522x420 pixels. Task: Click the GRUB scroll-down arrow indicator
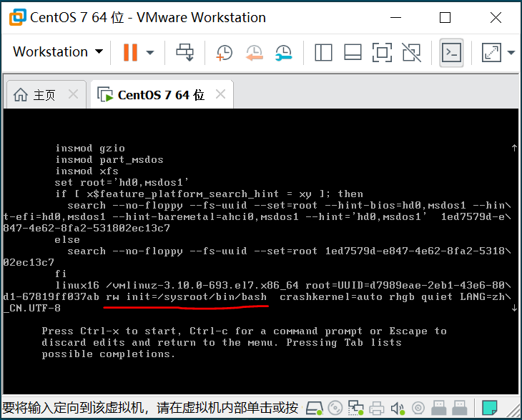pyautogui.click(x=514, y=309)
